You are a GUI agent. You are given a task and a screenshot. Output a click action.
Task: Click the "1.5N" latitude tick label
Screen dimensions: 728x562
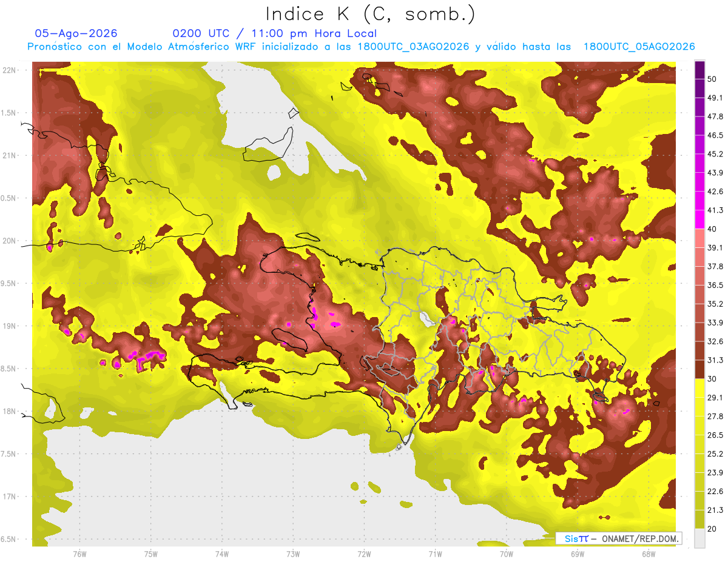coord(9,113)
